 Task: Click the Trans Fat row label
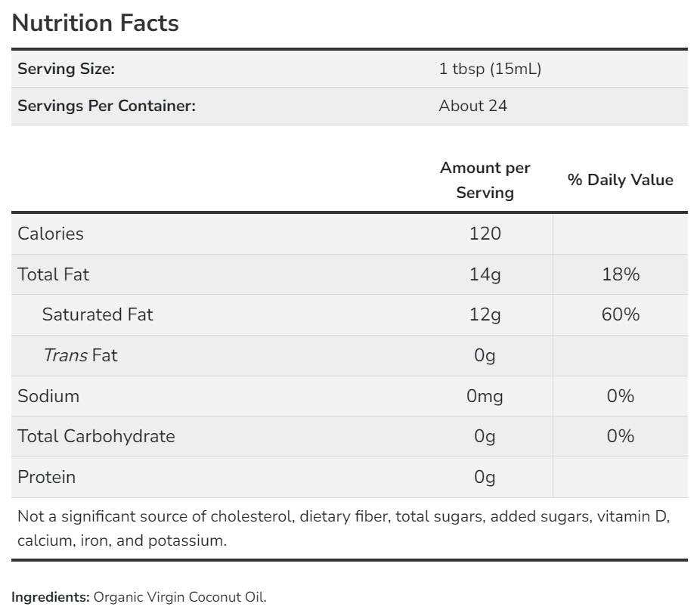point(80,355)
